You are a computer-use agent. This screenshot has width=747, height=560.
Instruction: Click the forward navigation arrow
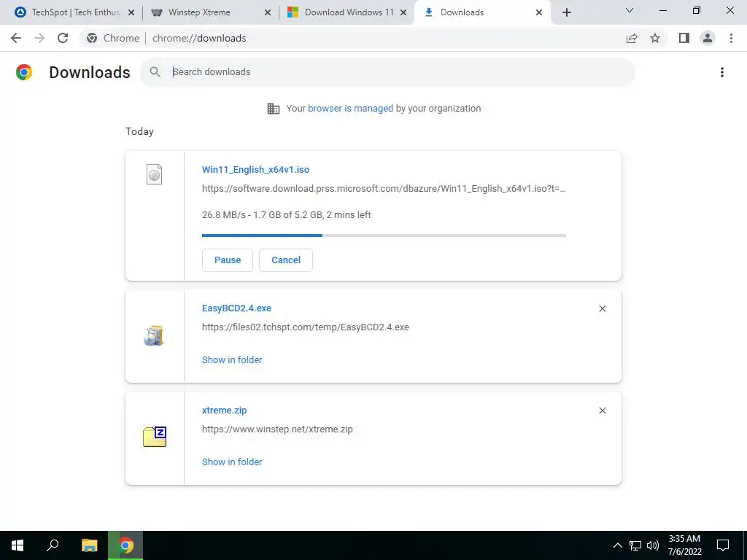(39, 38)
